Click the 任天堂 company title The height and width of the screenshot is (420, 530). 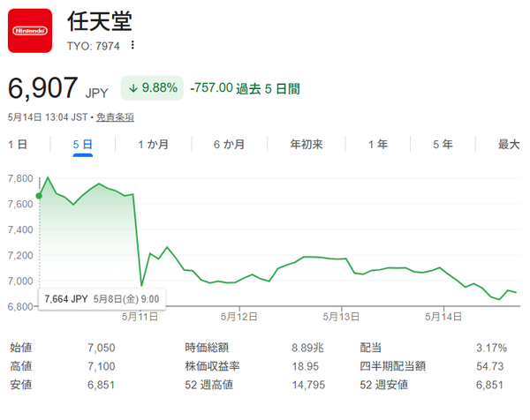click(100, 21)
